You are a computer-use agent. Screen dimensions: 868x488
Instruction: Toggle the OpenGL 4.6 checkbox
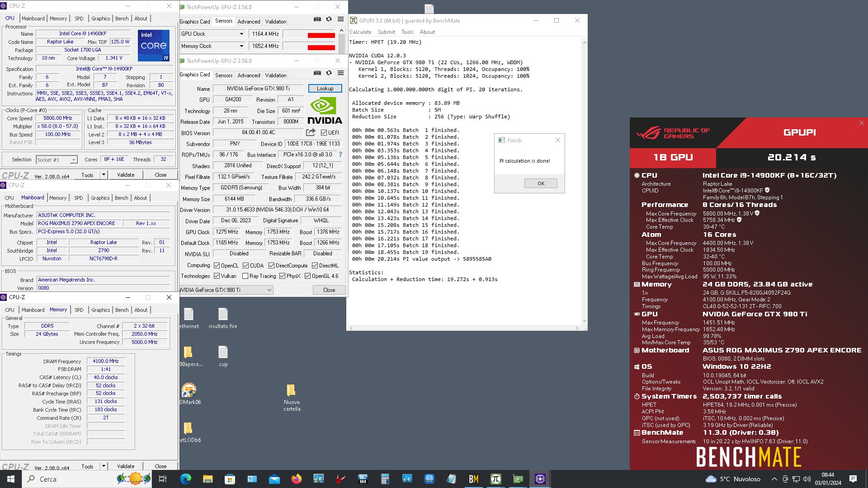[x=307, y=276]
